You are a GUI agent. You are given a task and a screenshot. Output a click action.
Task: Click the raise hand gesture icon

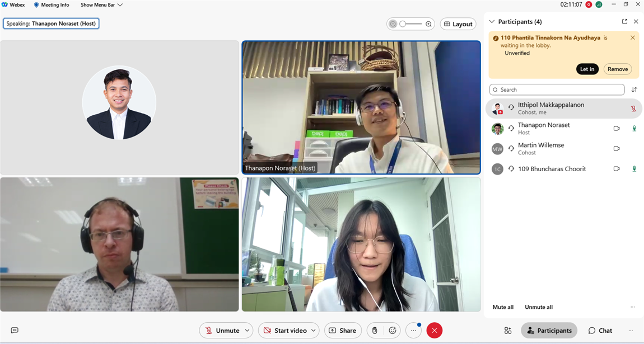click(x=375, y=331)
